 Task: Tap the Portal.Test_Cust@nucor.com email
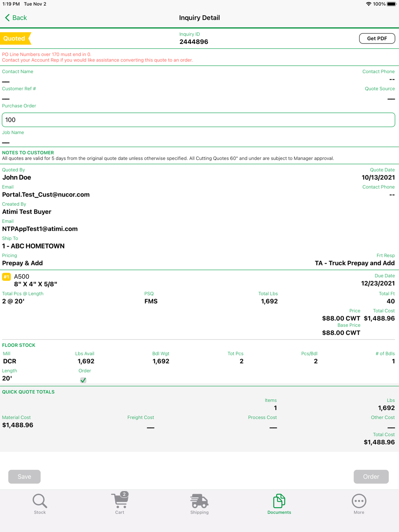point(46,195)
